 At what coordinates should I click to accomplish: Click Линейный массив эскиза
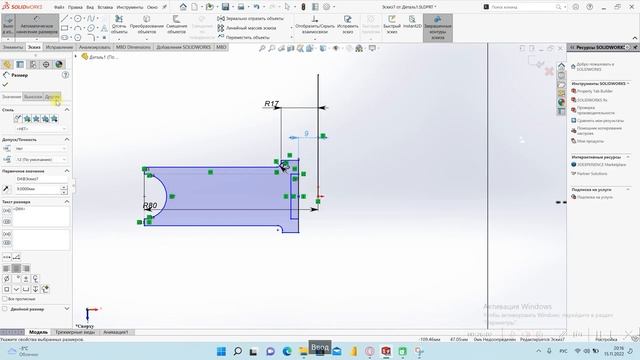(x=247, y=28)
